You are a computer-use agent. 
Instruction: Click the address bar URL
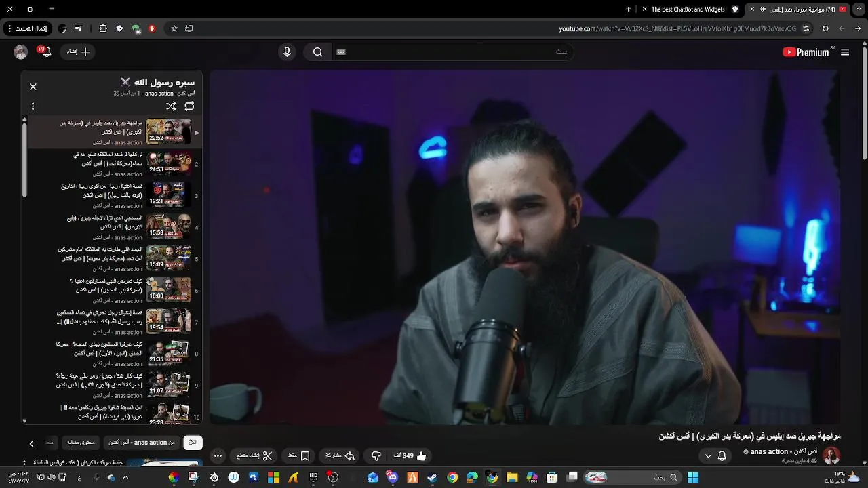point(677,28)
